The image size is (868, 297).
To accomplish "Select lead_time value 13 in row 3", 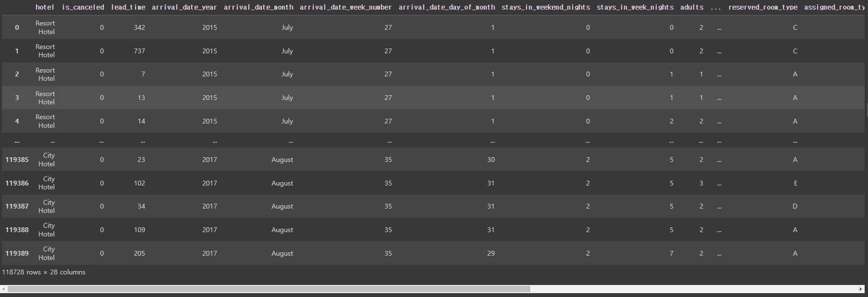I will 141,98.
